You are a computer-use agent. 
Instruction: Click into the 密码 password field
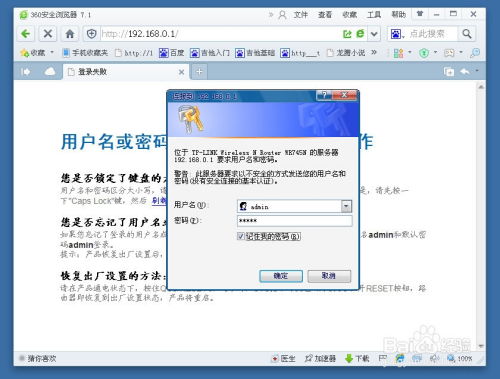(294, 221)
